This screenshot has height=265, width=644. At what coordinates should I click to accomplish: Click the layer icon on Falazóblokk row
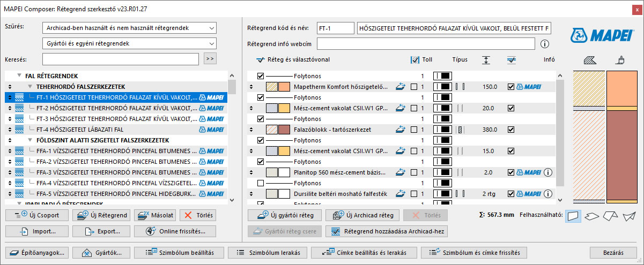[x=399, y=130]
